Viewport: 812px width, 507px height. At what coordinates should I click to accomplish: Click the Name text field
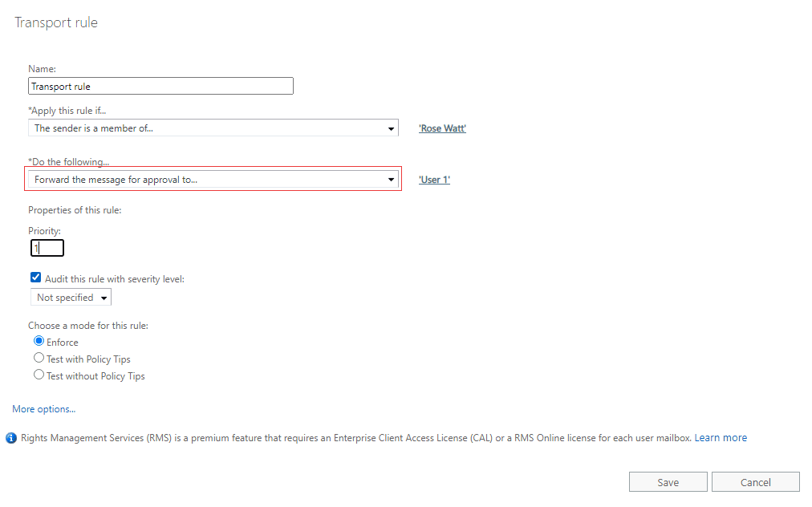pyautogui.click(x=160, y=86)
